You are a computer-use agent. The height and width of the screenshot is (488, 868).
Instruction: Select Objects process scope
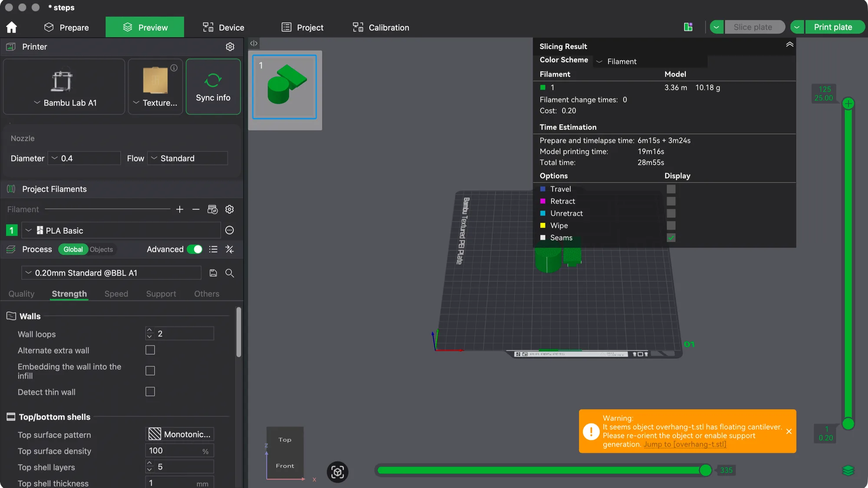pos(101,249)
